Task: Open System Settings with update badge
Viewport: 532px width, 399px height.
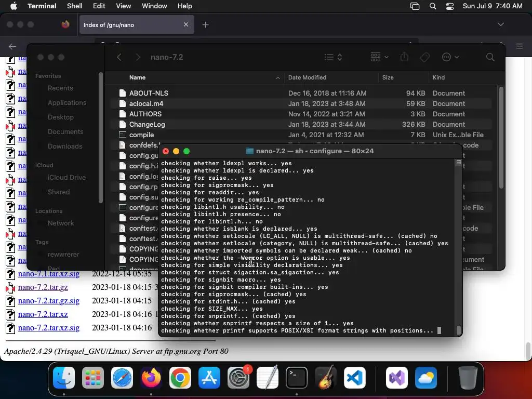Action: [x=238, y=378]
